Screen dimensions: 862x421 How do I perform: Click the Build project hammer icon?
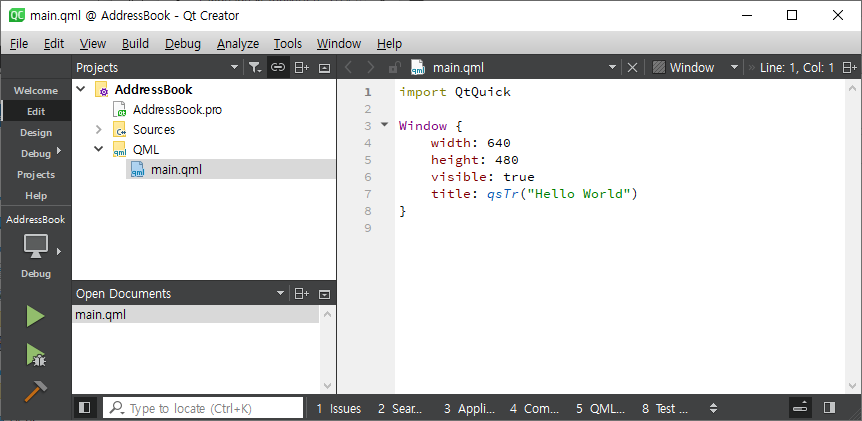click(x=36, y=391)
